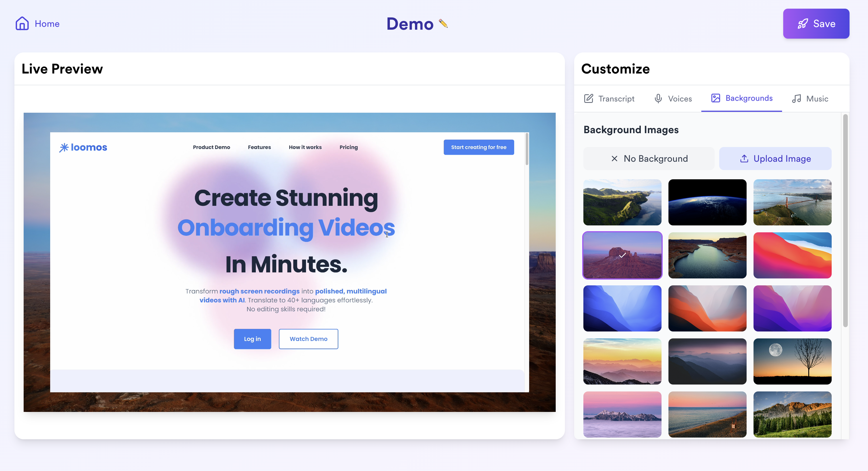This screenshot has width=868, height=471.
Task: Click the Backgrounds image icon
Action: pos(715,98)
